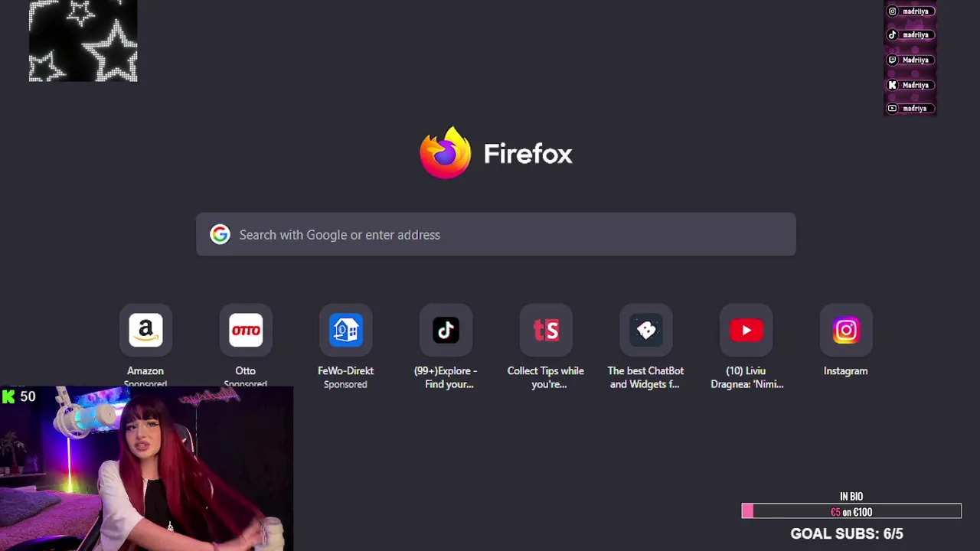Click the animated stars thumbnail
The height and width of the screenshot is (551, 980).
[83, 41]
